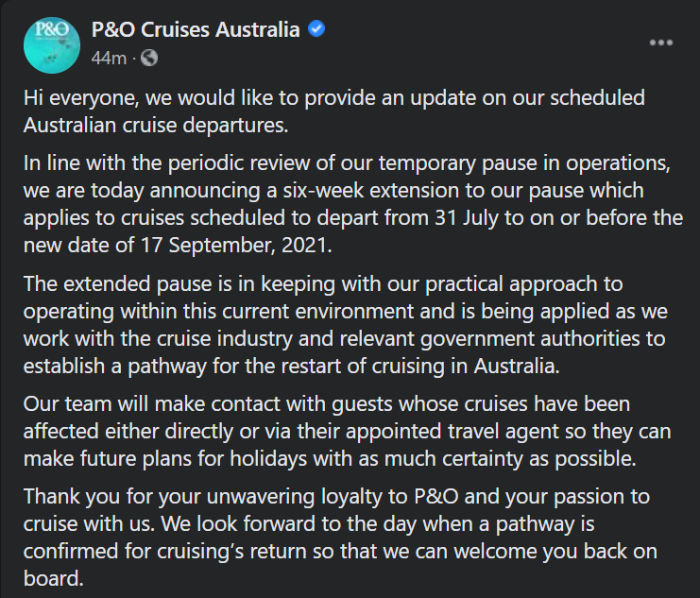Click the paragraph starting 'The extended pause'
This screenshot has height=598, width=700.
coord(346,325)
